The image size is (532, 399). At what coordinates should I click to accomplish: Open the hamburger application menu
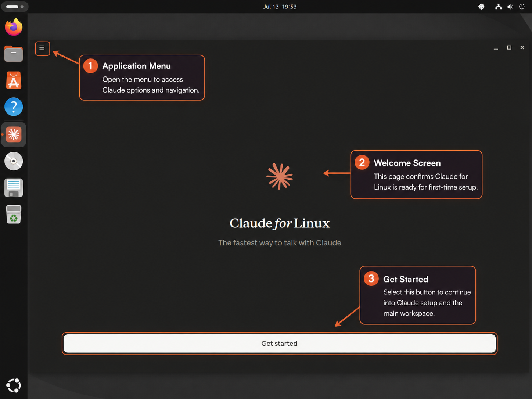42,48
